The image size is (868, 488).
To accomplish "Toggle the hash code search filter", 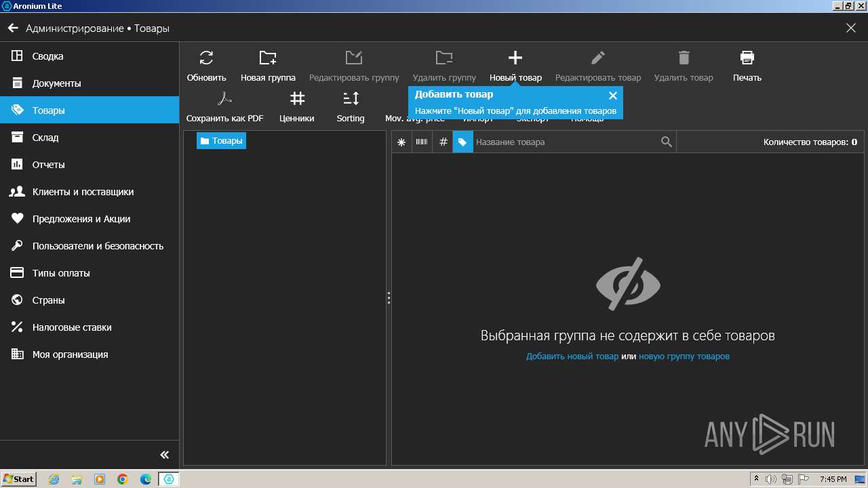I will (x=443, y=142).
